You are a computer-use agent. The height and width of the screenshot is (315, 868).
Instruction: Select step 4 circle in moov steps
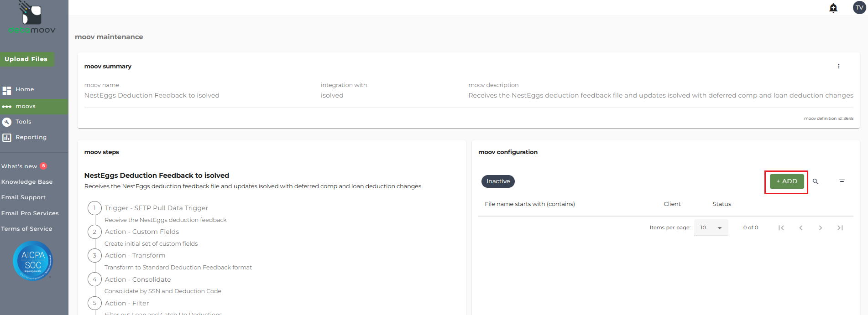94,279
